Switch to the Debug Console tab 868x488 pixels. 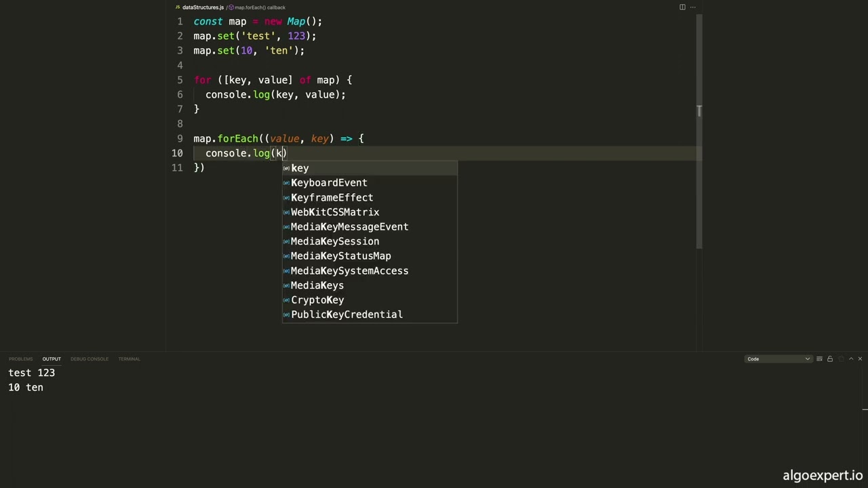click(x=89, y=359)
